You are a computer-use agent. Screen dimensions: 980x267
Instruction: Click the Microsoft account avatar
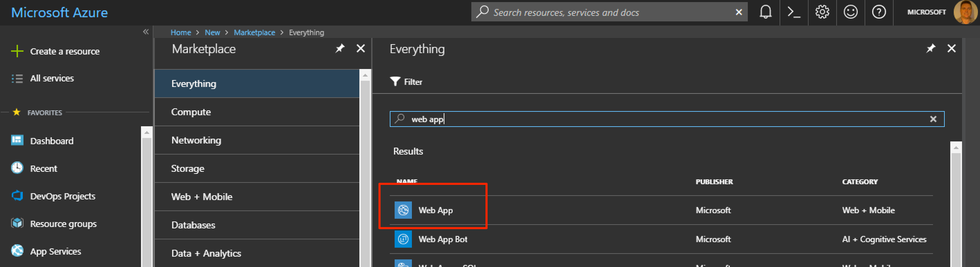click(965, 12)
